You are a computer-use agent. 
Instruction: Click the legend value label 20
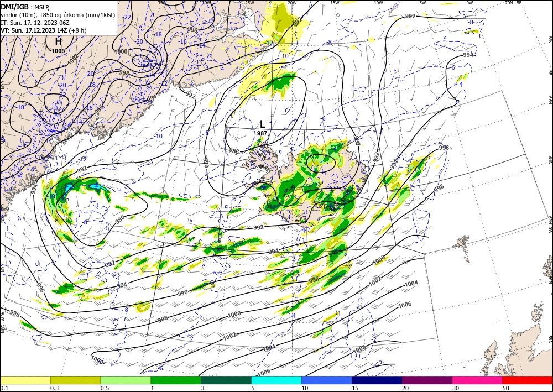405,388
